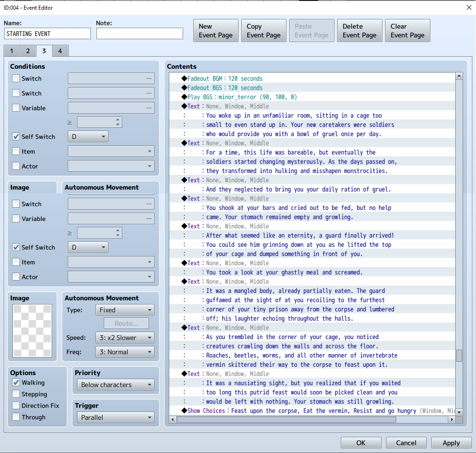
Task: Click the event Image preview box
Action: pos(32,331)
